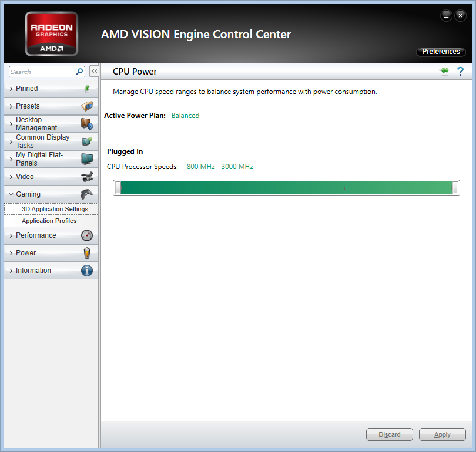This screenshot has width=476, height=452.
Task: Click the Video camcorder icon
Action: [87, 177]
